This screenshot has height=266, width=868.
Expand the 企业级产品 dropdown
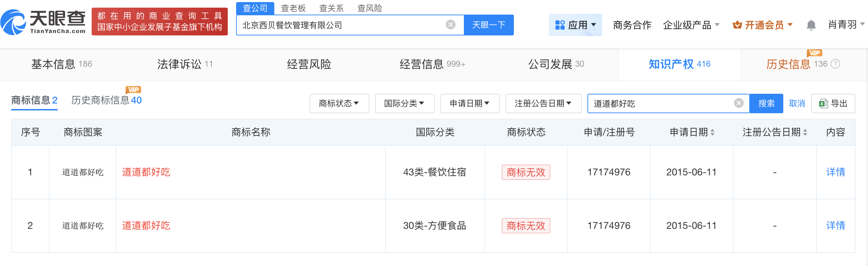691,25
